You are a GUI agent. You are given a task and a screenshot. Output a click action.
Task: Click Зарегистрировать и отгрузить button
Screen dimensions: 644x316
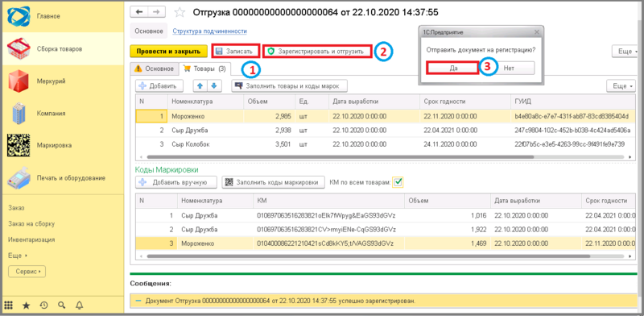pyautogui.click(x=318, y=52)
